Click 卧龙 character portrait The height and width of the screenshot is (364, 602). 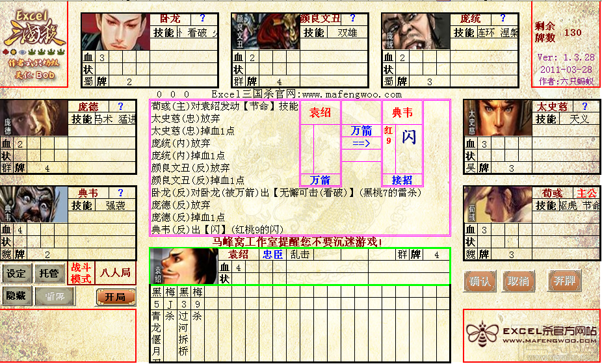(115, 32)
